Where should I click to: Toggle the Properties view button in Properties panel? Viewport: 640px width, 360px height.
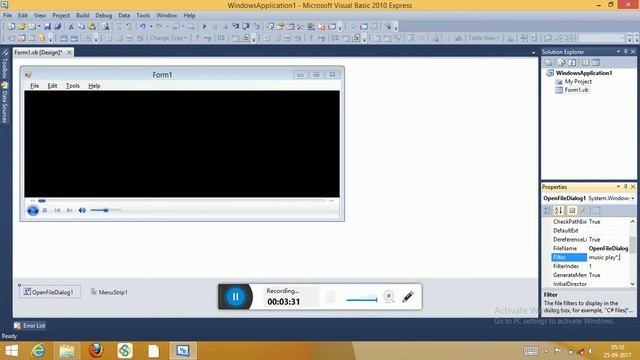click(572, 210)
